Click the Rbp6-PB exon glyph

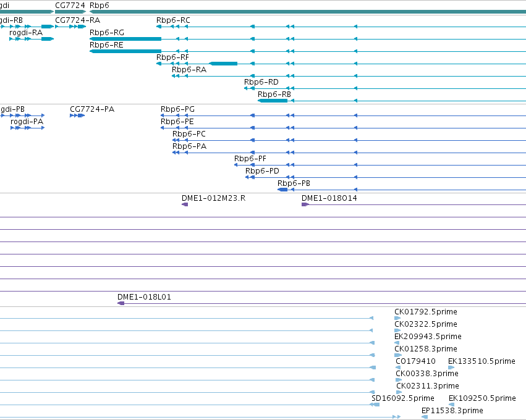(x=282, y=190)
